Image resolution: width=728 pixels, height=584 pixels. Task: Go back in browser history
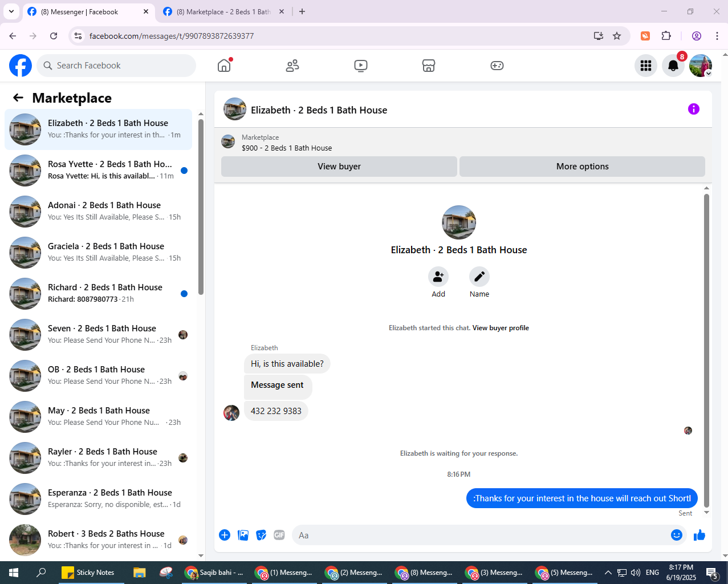(x=13, y=36)
